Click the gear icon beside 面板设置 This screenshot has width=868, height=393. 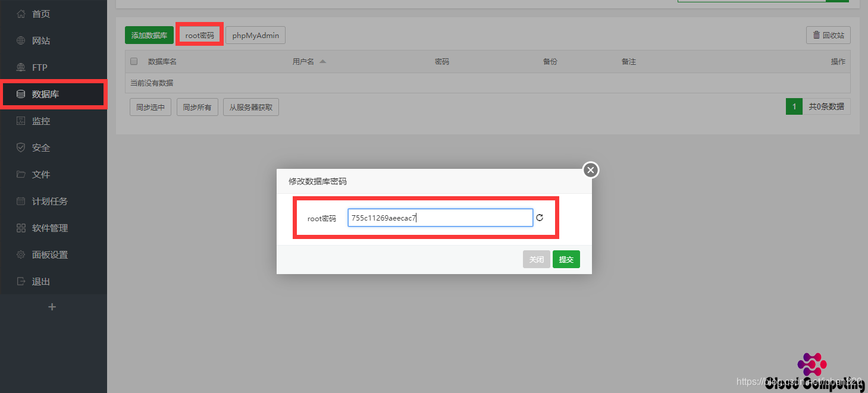tap(21, 254)
